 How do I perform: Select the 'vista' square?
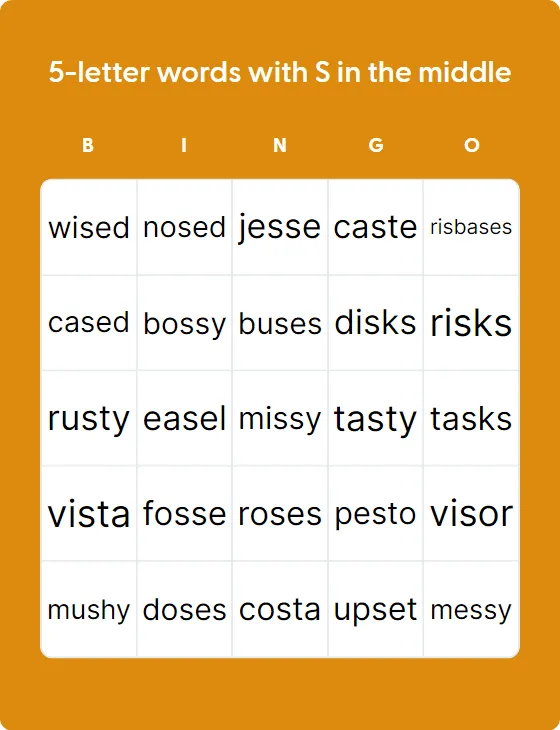(x=89, y=514)
